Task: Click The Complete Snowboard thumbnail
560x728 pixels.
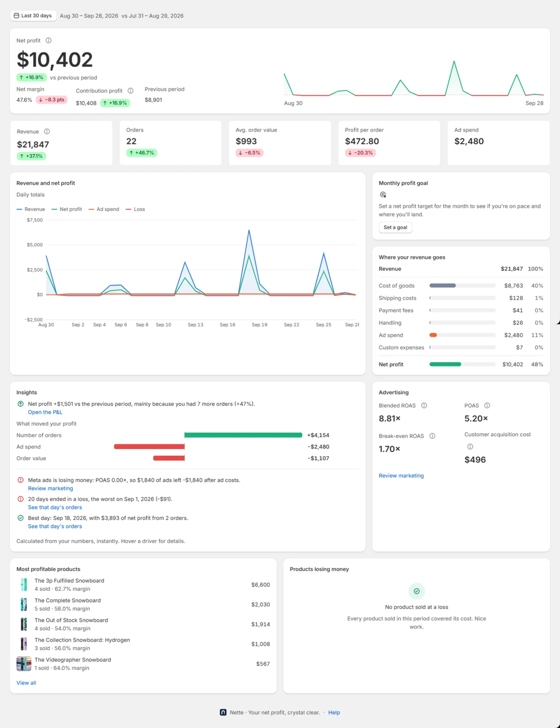Action: pyautogui.click(x=24, y=604)
